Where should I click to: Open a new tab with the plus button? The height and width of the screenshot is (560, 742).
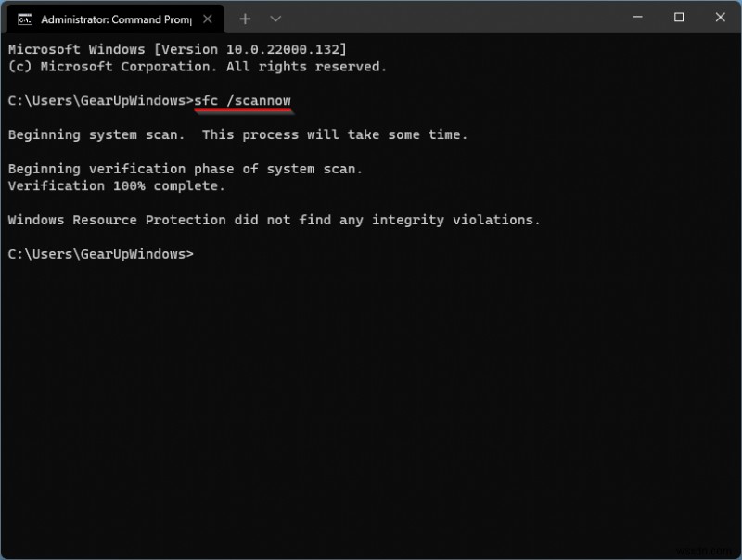tap(245, 18)
